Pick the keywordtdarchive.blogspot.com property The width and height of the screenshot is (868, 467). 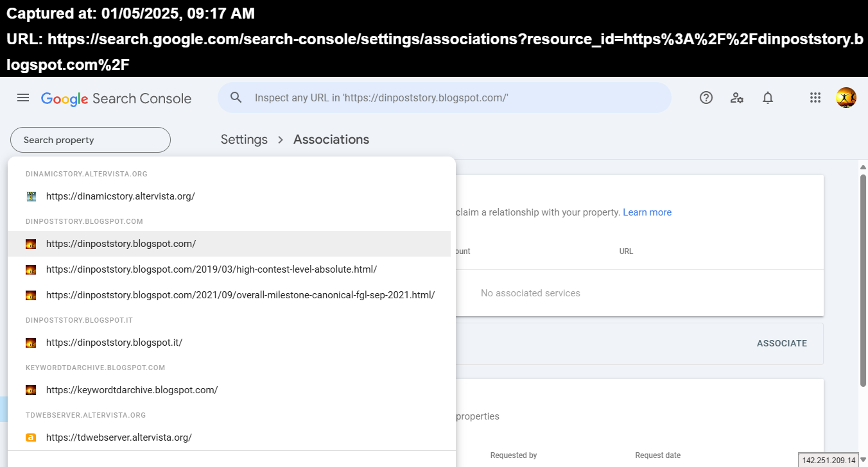pyautogui.click(x=132, y=390)
